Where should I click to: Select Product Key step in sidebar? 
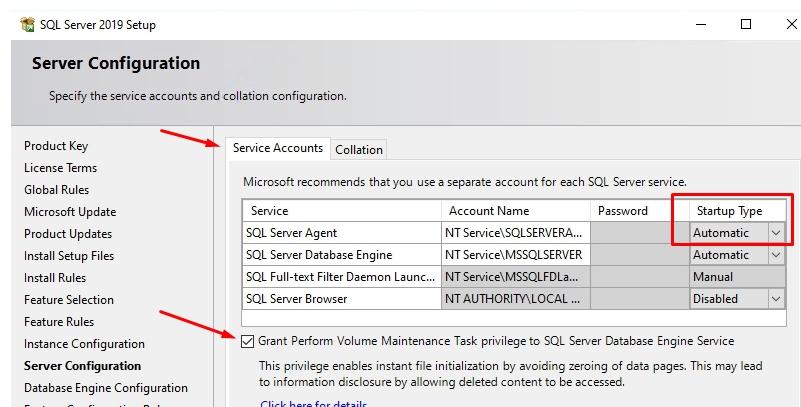[x=56, y=146]
